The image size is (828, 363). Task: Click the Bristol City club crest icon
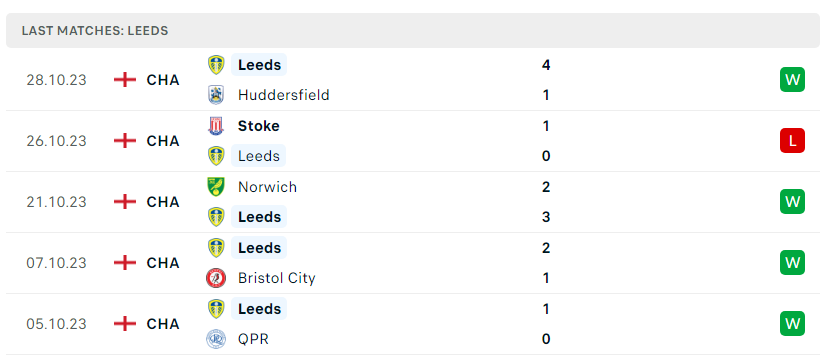(216, 278)
